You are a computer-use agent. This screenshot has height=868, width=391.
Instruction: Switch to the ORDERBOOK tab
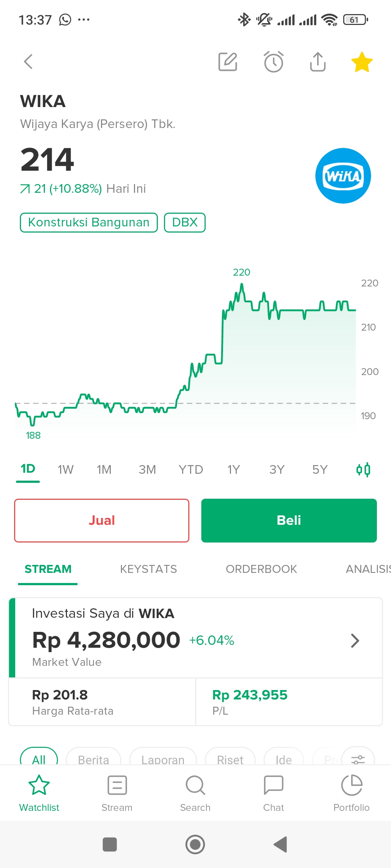click(x=261, y=569)
